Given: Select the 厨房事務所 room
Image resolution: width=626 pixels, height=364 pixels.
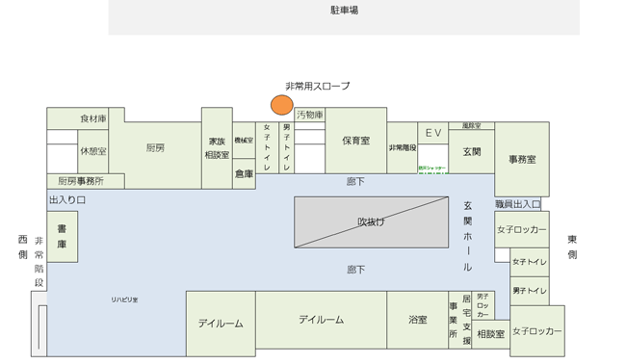Looking at the screenshot, I should [86, 181].
